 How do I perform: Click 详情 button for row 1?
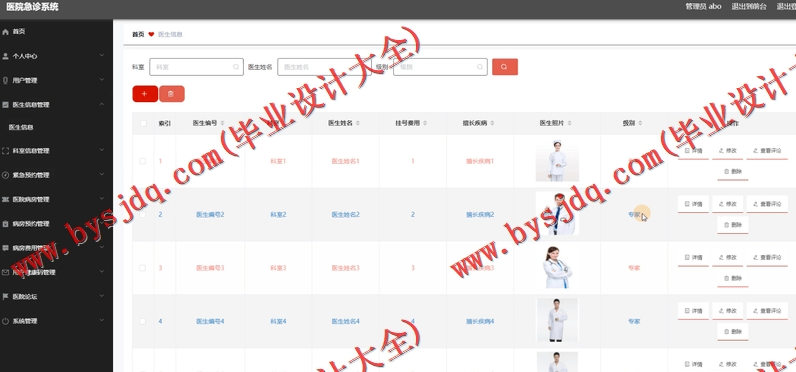point(693,151)
